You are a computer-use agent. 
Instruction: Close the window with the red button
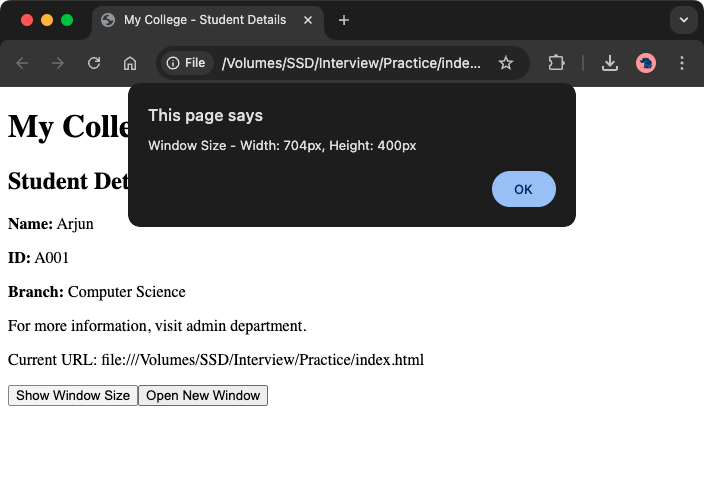coord(27,20)
